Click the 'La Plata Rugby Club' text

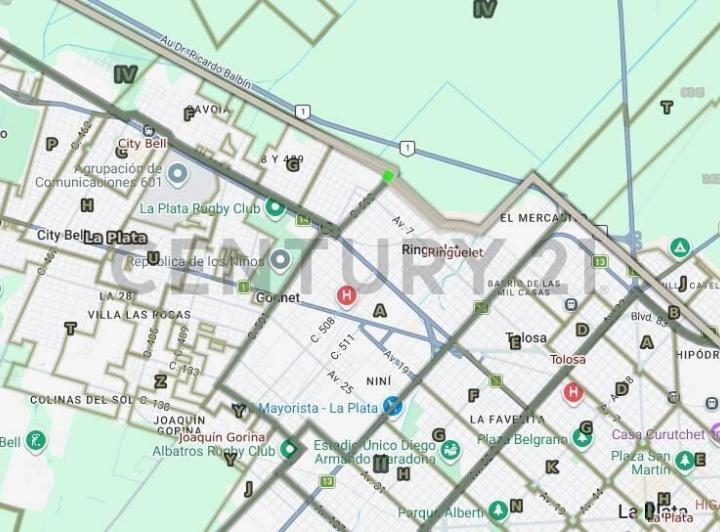point(200,208)
